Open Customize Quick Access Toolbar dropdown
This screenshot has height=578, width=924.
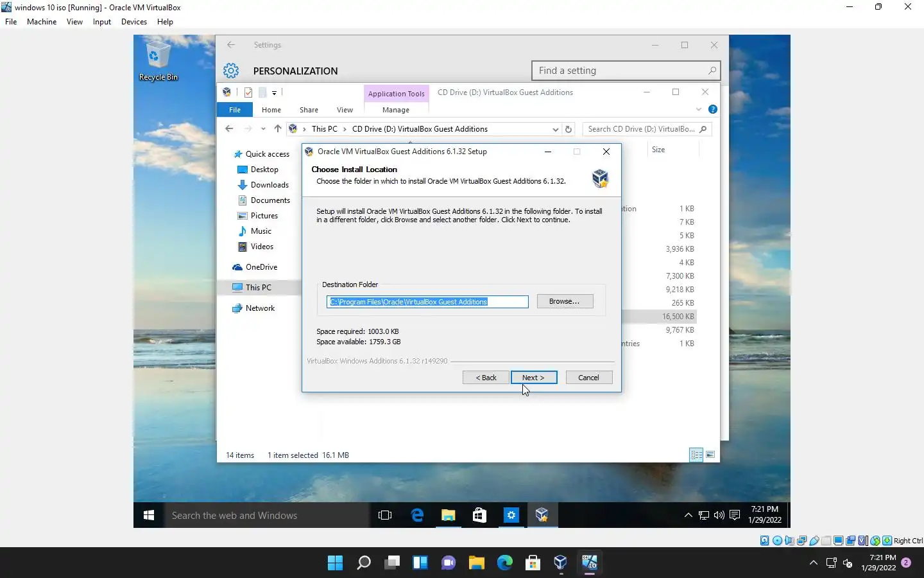pos(274,93)
